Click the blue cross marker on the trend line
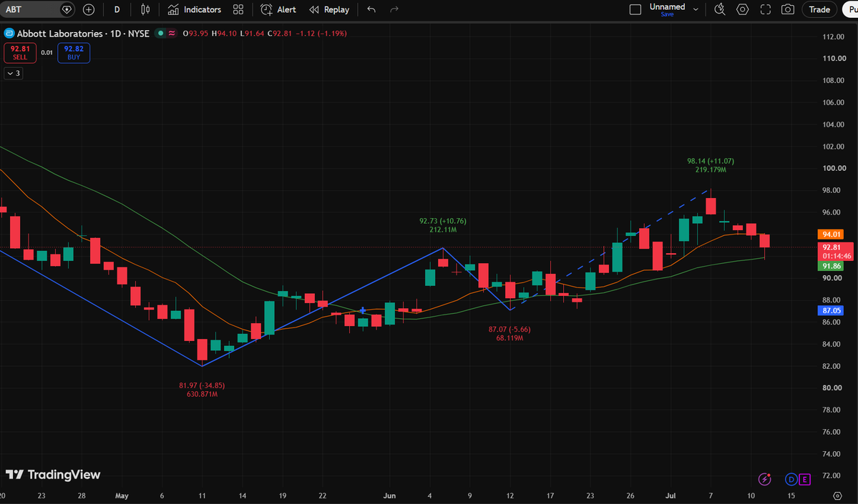 click(362, 310)
